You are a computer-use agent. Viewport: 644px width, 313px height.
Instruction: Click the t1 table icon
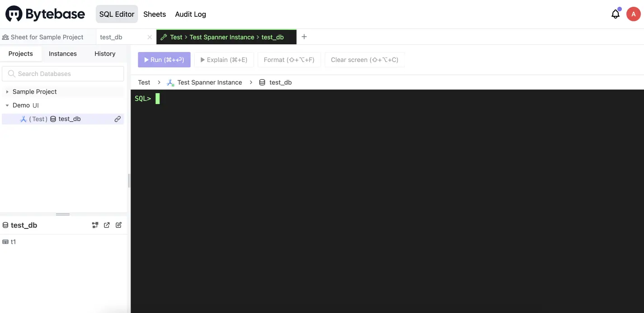[5, 242]
